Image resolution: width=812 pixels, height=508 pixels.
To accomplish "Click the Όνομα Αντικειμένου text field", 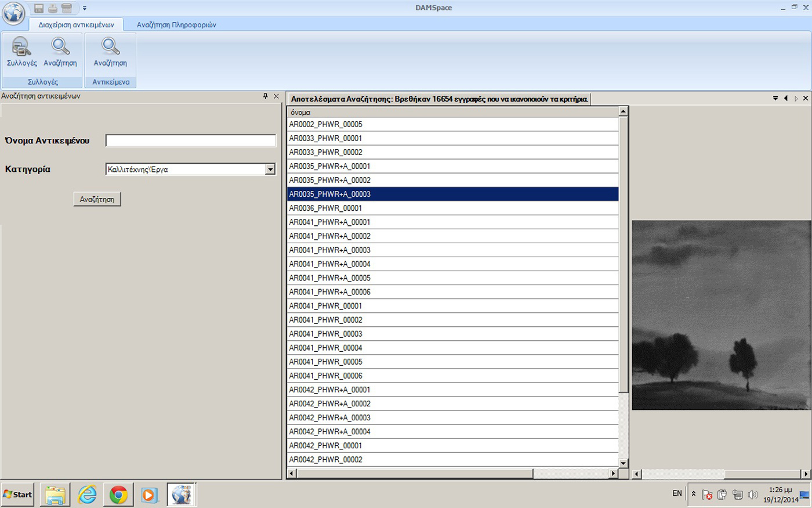I will pyautogui.click(x=191, y=140).
